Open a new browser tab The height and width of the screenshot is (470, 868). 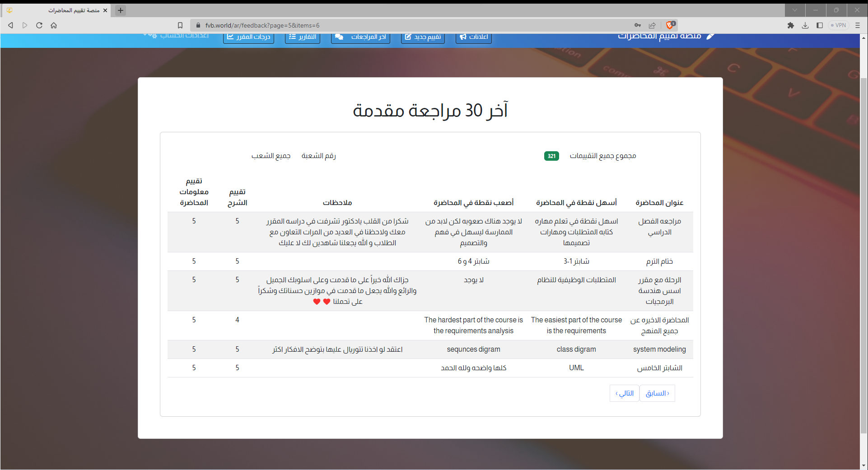[x=121, y=10]
